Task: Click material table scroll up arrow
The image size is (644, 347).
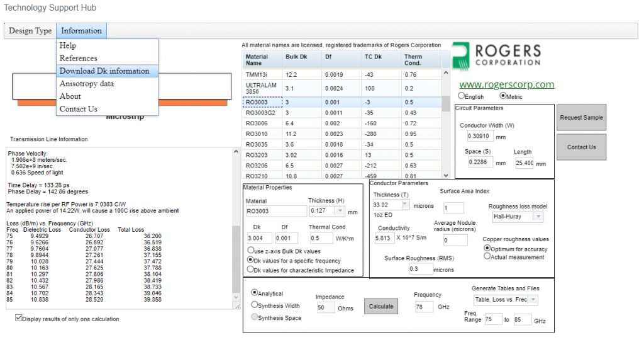Action: [446, 73]
